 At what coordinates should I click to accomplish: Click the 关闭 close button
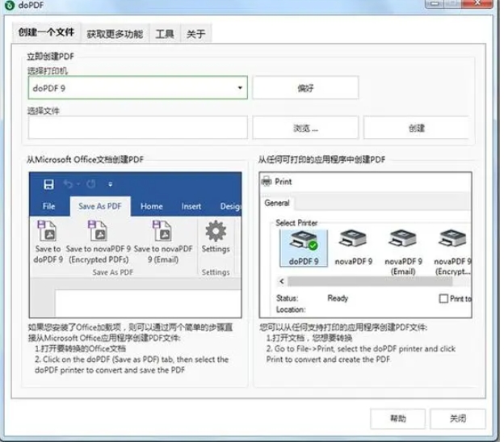tap(457, 419)
